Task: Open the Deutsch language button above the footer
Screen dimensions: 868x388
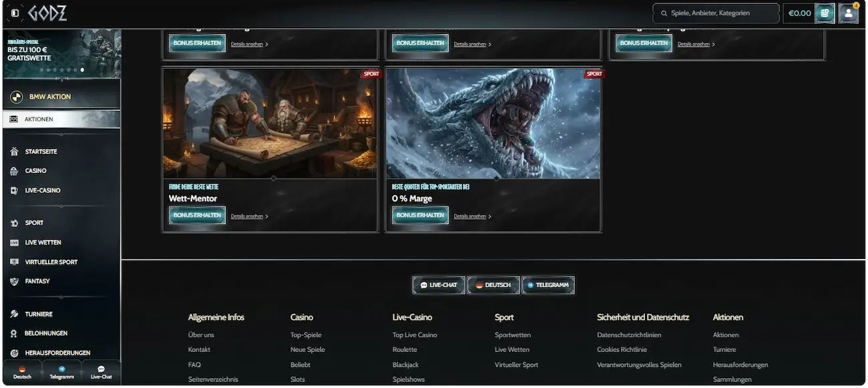Action: pyautogui.click(x=493, y=285)
